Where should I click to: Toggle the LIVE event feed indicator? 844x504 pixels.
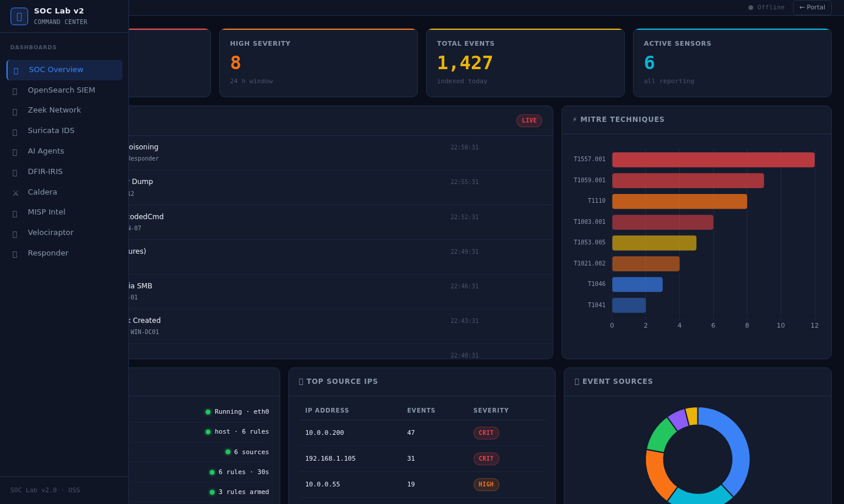(529, 120)
